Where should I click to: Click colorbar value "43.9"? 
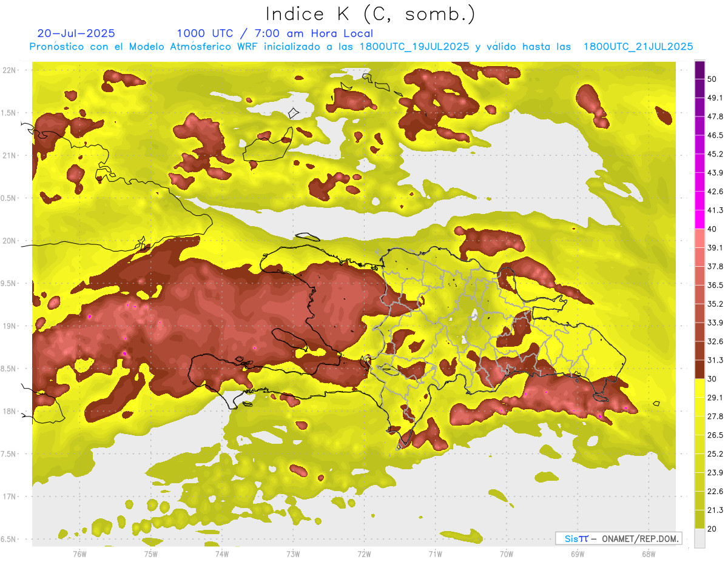tap(715, 173)
